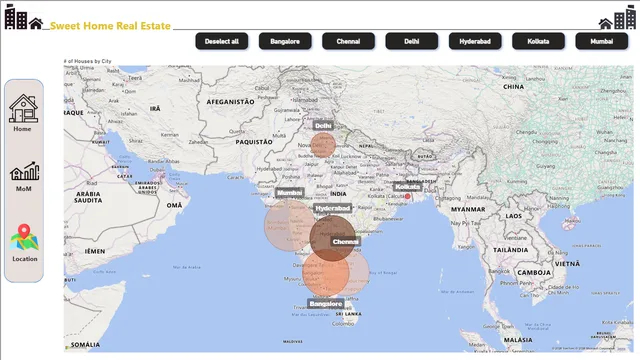The width and height of the screenshot is (640, 360).
Task: Click the OMÃ country label
Action: tap(174, 205)
